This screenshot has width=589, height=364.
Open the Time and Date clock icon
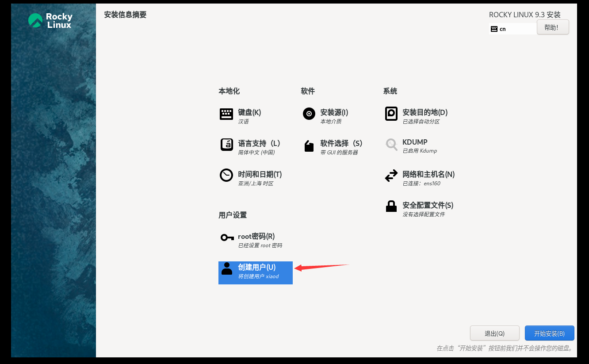(x=226, y=175)
